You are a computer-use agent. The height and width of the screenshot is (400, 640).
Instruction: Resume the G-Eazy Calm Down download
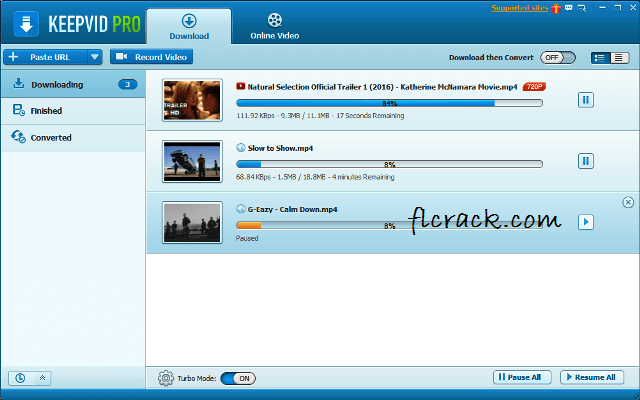(x=585, y=222)
